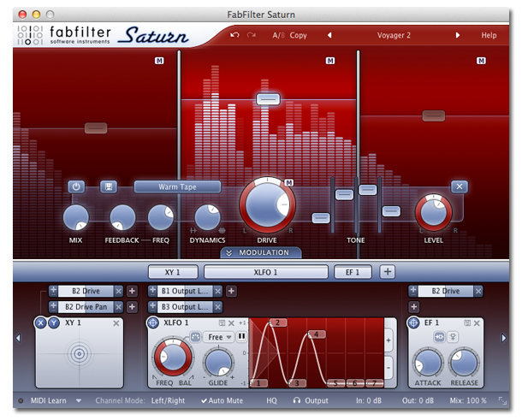Click the B2 Drive slot under XY 1
The width and height of the screenshot is (522, 420).
[86, 291]
